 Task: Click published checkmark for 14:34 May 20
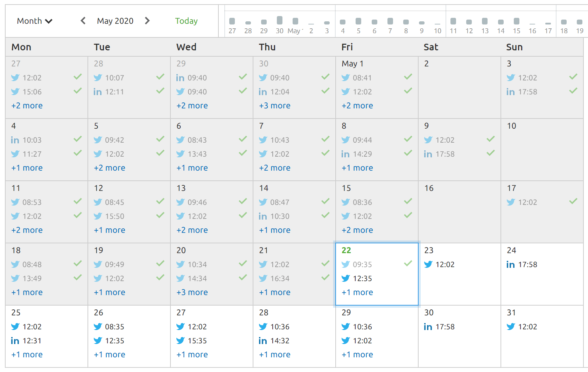pyautogui.click(x=243, y=277)
